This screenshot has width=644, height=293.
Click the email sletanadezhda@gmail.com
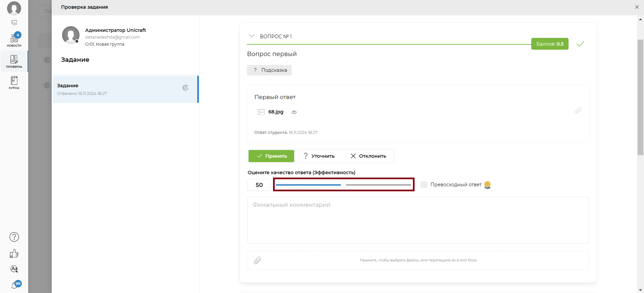(x=112, y=37)
